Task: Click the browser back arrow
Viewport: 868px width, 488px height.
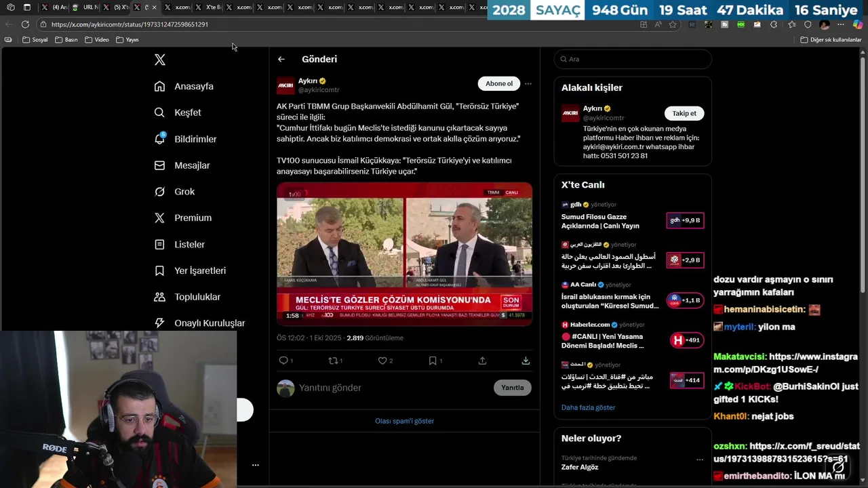Action: tap(8, 24)
